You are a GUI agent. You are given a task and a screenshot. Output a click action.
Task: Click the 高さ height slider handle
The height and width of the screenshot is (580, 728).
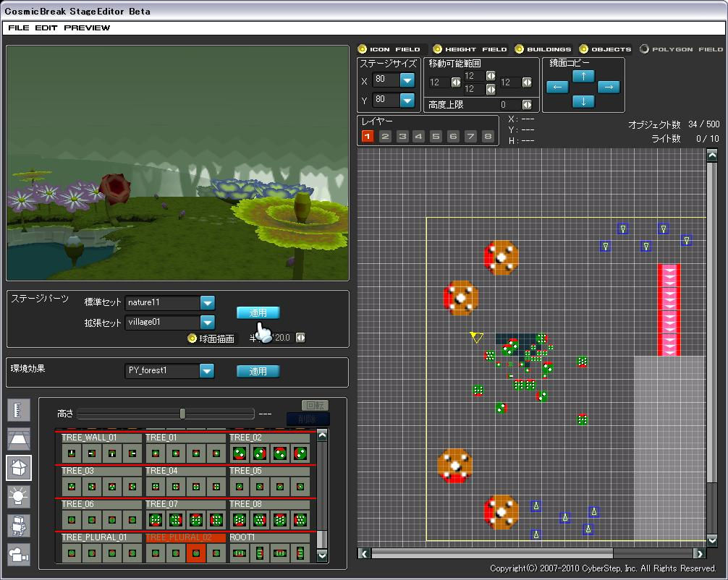tap(182, 414)
